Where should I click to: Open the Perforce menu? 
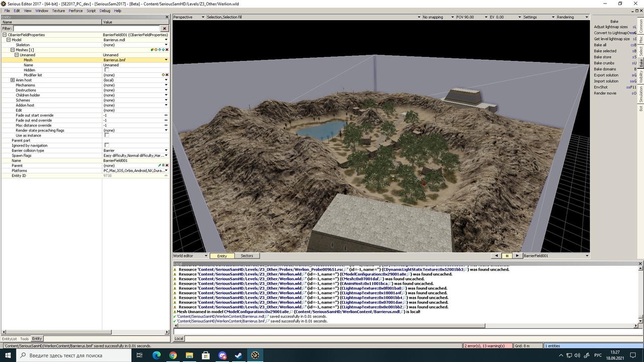[x=75, y=11]
